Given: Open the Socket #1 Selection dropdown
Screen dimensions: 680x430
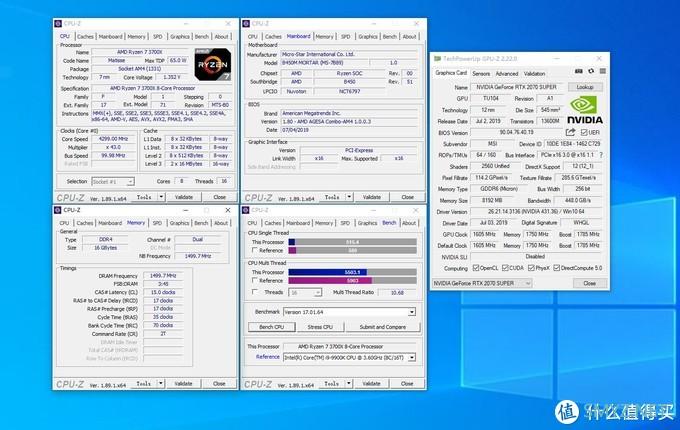Looking at the screenshot, I should [x=113, y=182].
